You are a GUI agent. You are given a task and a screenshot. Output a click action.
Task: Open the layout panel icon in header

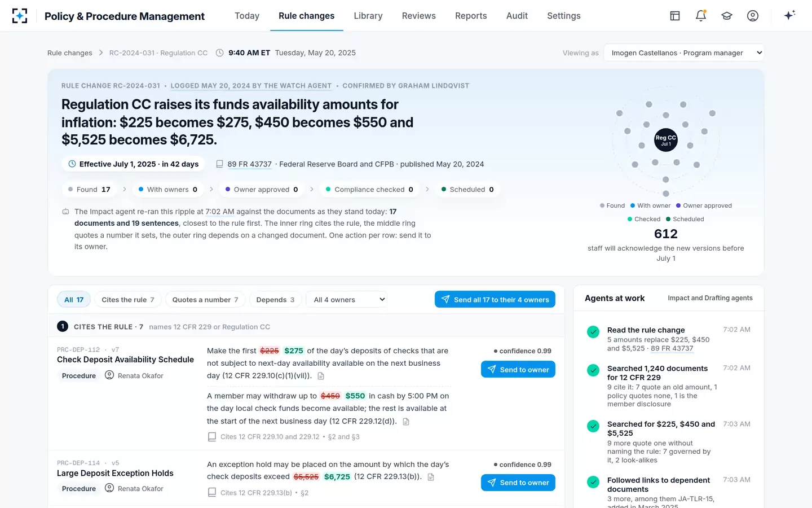[675, 16]
